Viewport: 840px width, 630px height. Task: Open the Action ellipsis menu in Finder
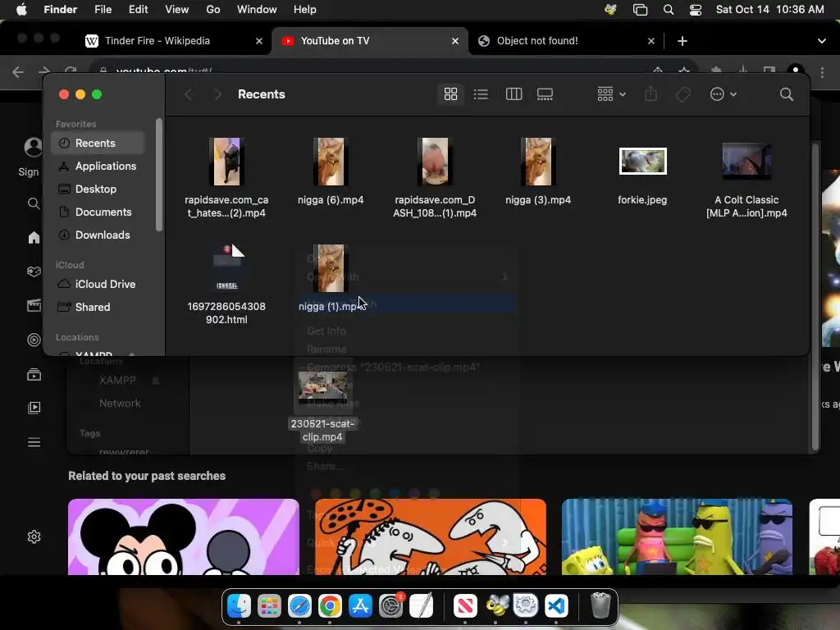coord(723,94)
